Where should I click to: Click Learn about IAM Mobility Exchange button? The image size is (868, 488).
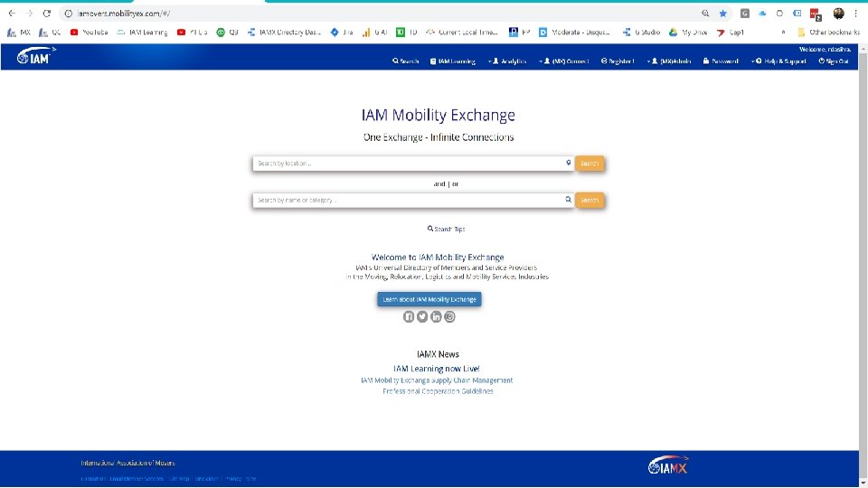click(x=429, y=299)
